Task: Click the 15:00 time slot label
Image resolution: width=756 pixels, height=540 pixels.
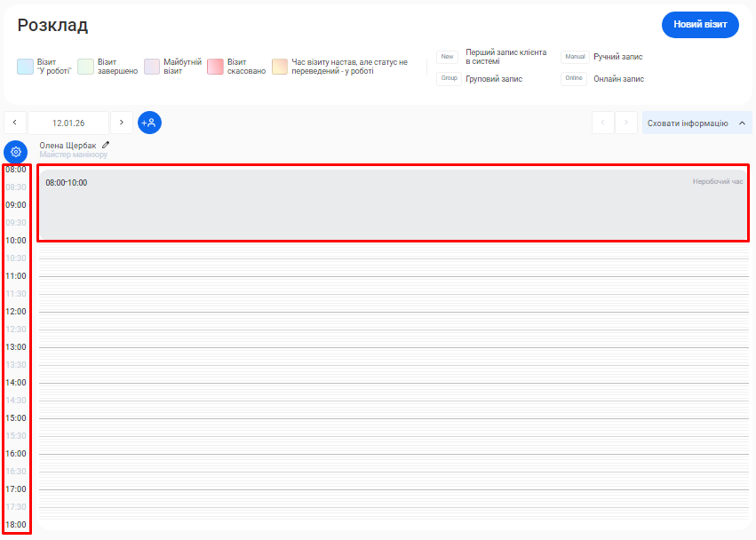Action: (16, 418)
